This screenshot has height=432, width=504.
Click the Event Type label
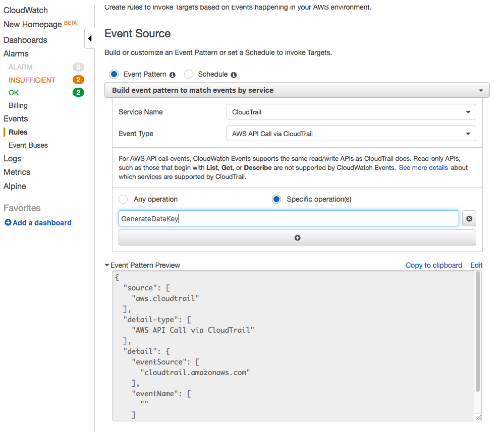136,134
